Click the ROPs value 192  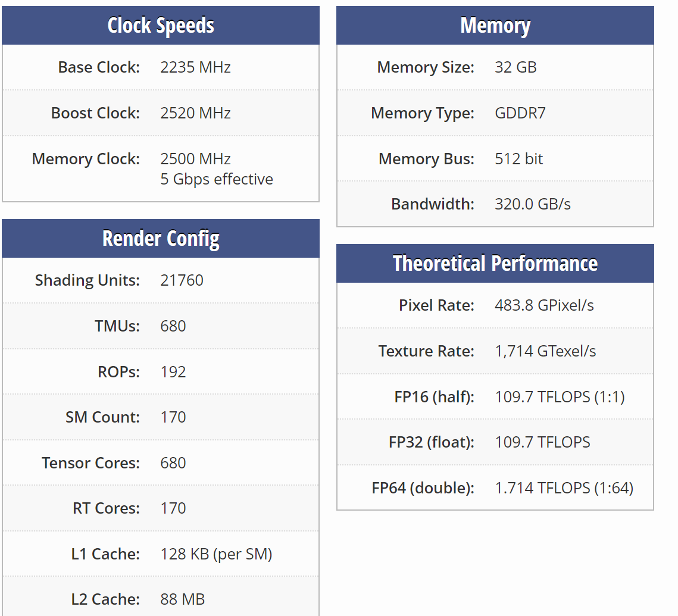[173, 372]
